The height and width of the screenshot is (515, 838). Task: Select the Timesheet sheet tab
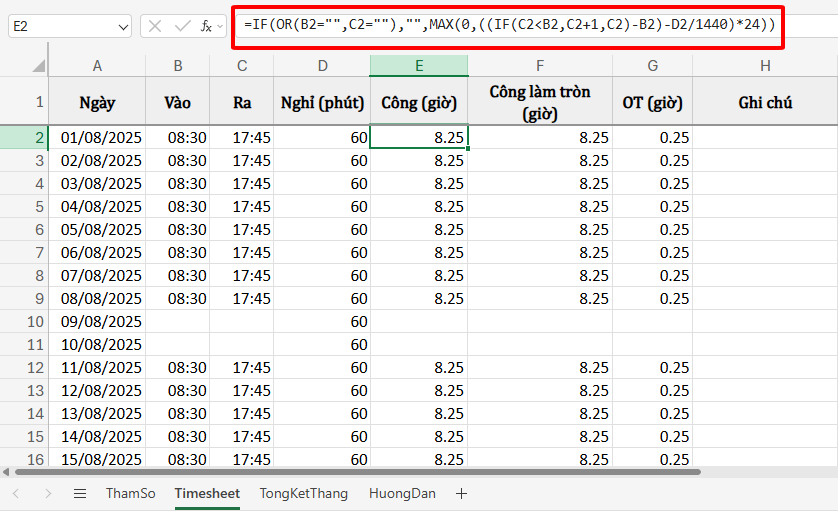pyautogui.click(x=207, y=493)
